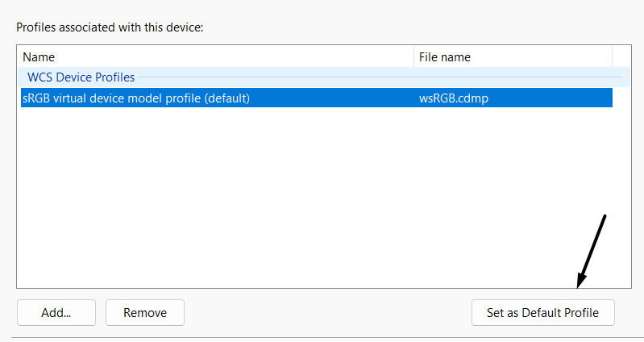Collapse the WCS Device Profiles group

[81, 77]
